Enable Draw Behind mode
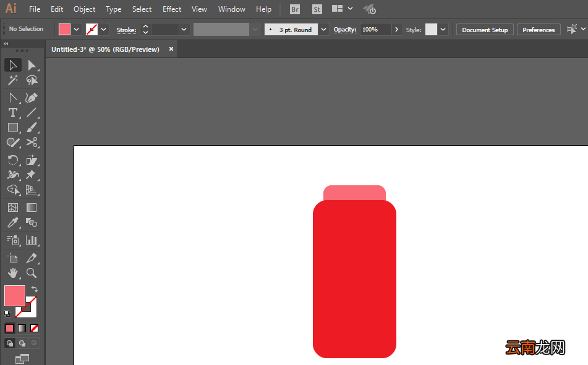 pos(22,343)
